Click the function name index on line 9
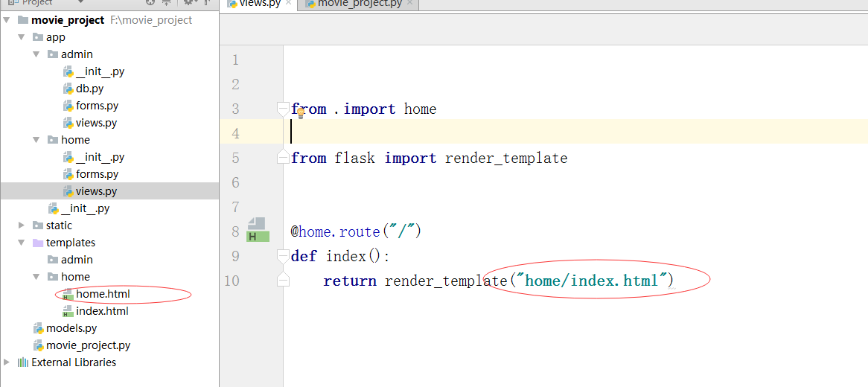This screenshot has width=868, height=387. pyautogui.click(x=347, y=256)
